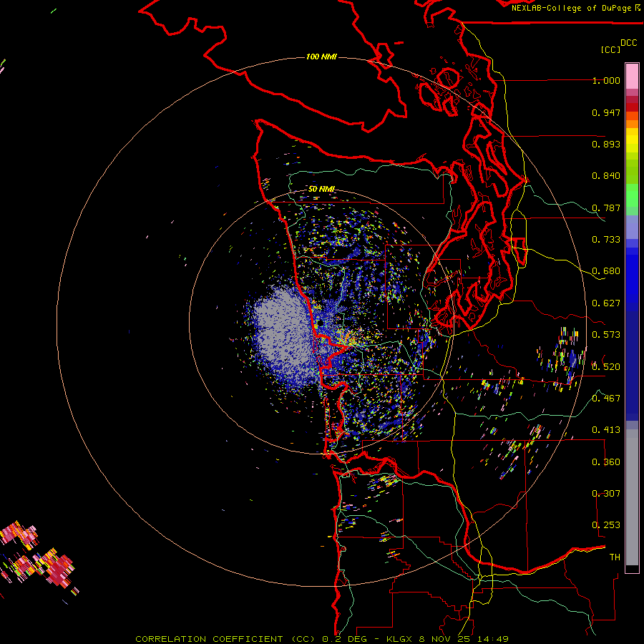Select the 1.000 scale value
The width and height of the screenshot is (644, 644).
pyautogui.click(x=606, y=80)
